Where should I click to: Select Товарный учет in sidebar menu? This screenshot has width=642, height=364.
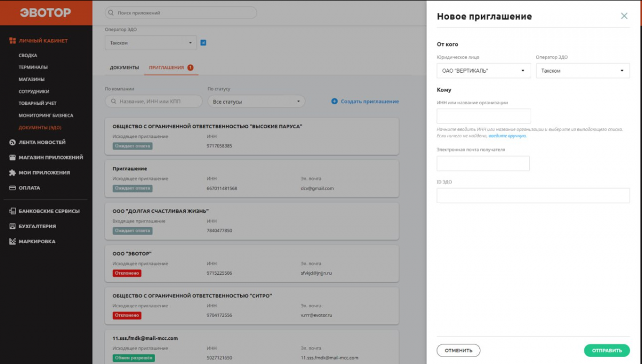tap(37, 103)
